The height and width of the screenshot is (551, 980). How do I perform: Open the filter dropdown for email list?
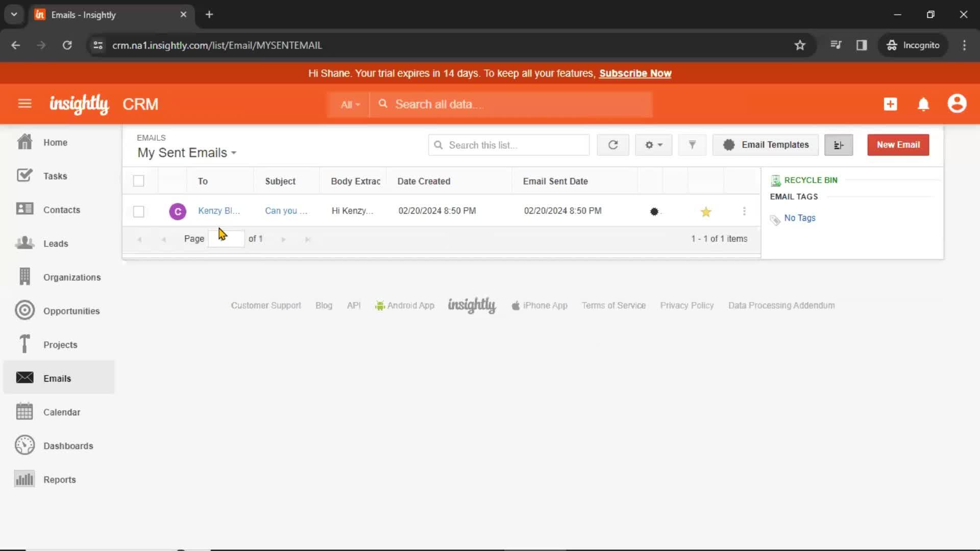tap(692, 145)
